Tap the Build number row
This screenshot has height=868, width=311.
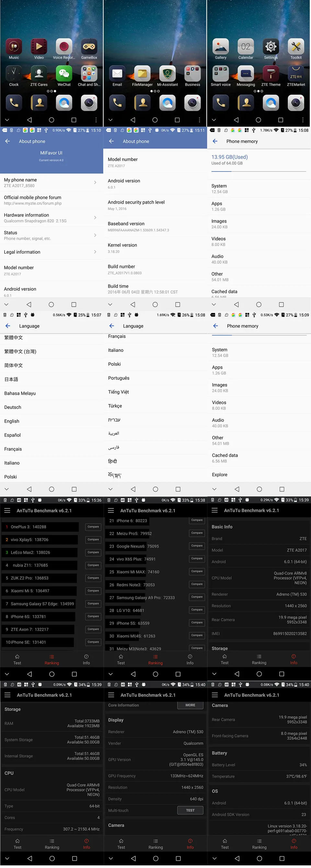coord(155,269)
